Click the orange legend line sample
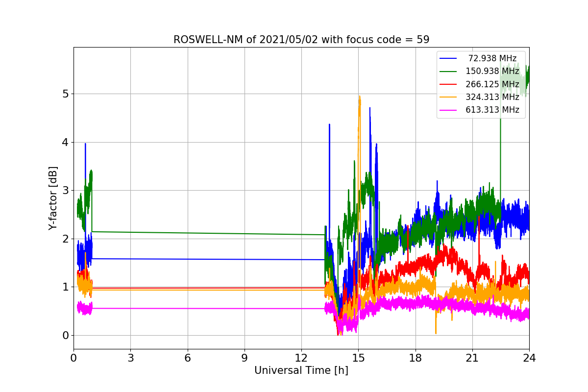The width and height of the screenshot is (588, 392). tap(448, 97)
